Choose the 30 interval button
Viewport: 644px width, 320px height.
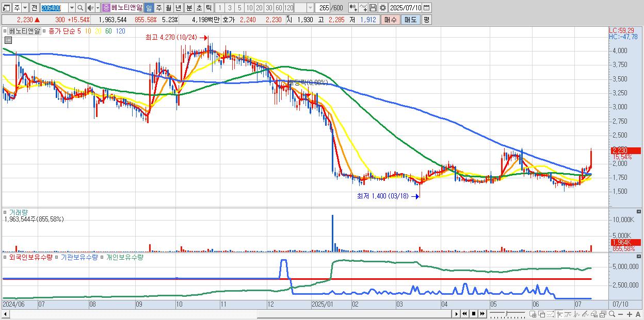tap(269, 8)
